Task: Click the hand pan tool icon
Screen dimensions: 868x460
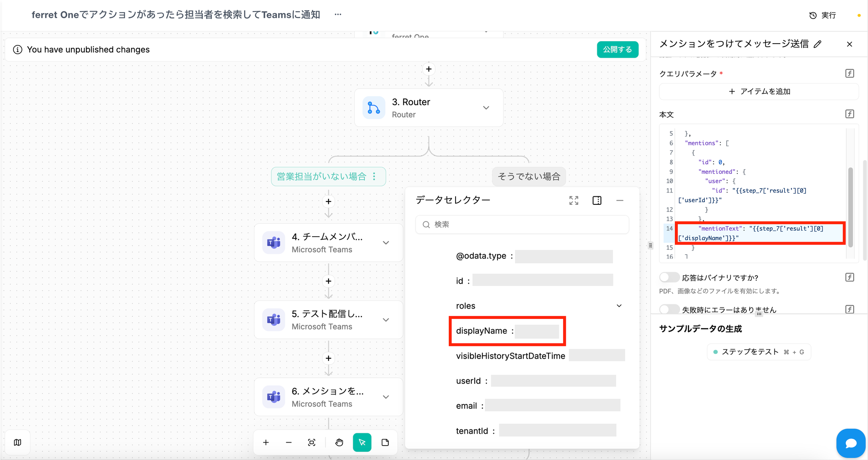Action: pyautogui.click(x=339, y=443)
